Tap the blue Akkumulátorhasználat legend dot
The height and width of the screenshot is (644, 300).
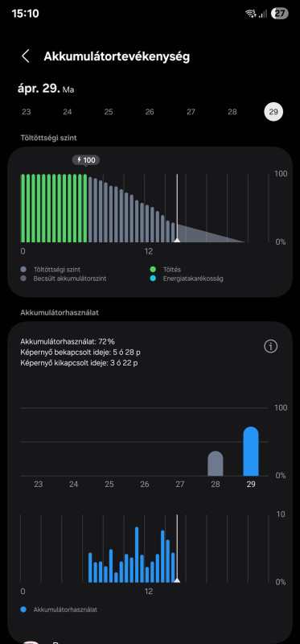[23, 609]
